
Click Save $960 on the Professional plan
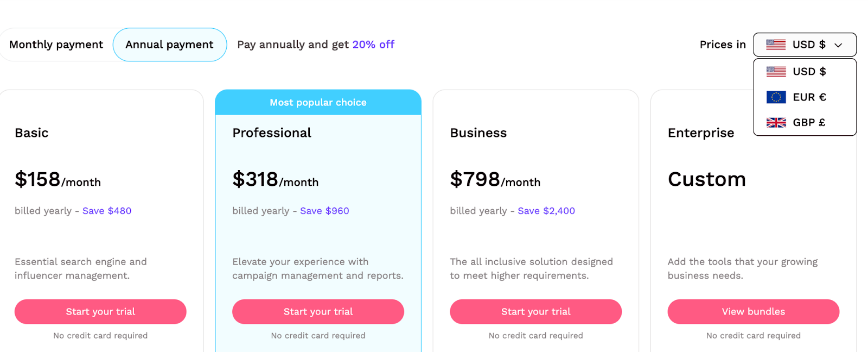(324, 211)
